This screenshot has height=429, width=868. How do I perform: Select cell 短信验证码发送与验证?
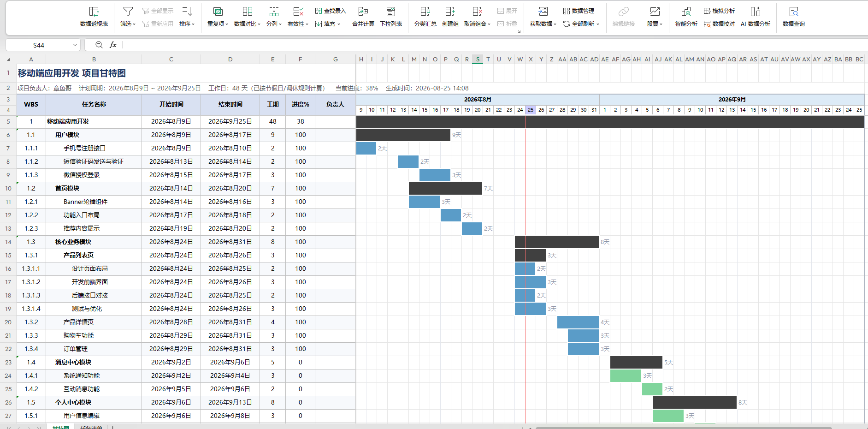coord(94,161)
